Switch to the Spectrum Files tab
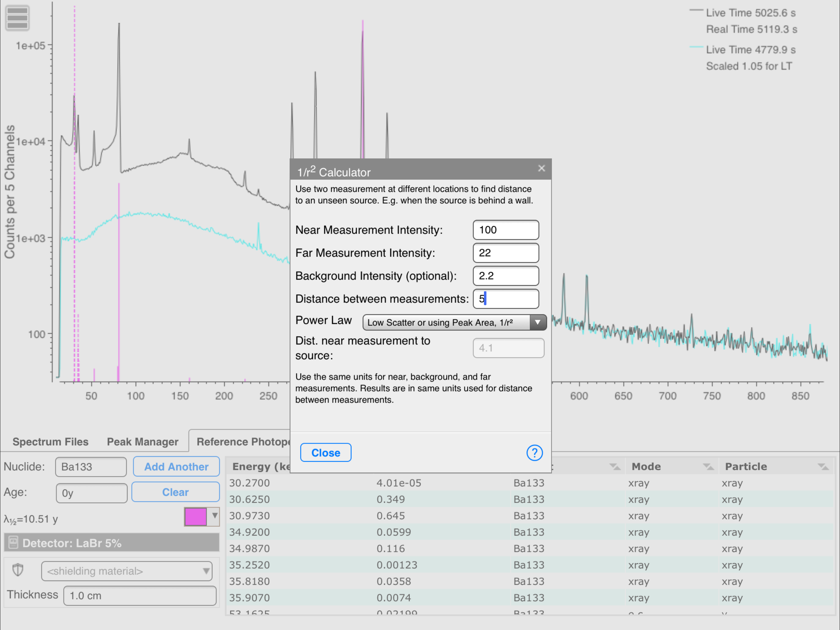 click(x=50, y=441)
